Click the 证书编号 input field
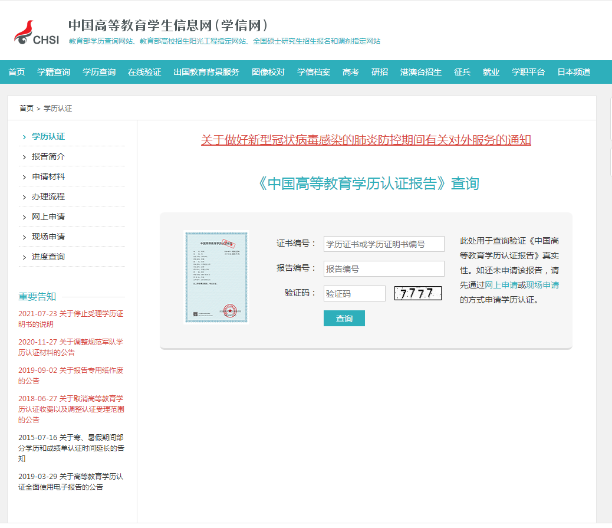 (383, 244)
